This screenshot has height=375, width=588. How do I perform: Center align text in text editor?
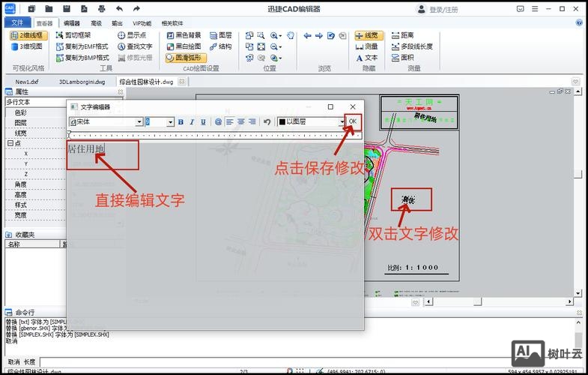tap(240, 122)
